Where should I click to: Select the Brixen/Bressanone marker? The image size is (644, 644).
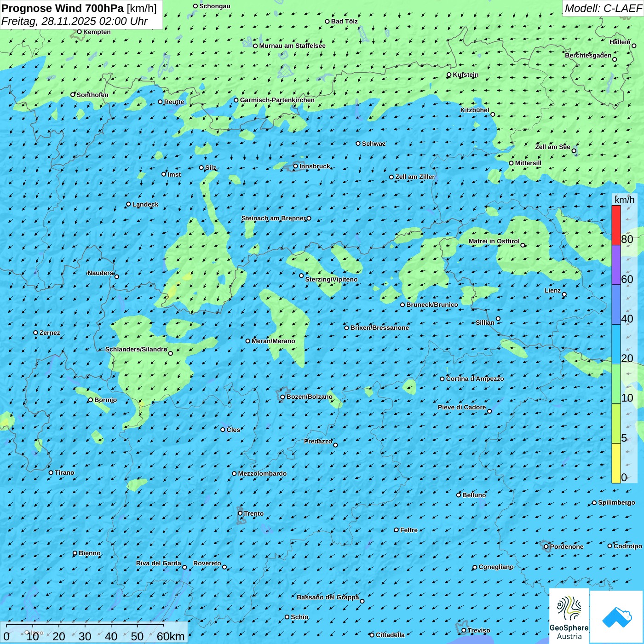[x=347, y=328]
